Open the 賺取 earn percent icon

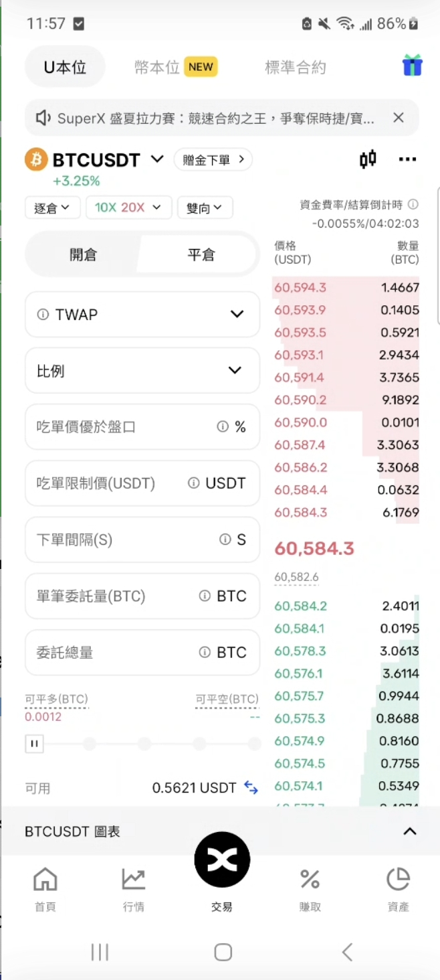point(310,888)
